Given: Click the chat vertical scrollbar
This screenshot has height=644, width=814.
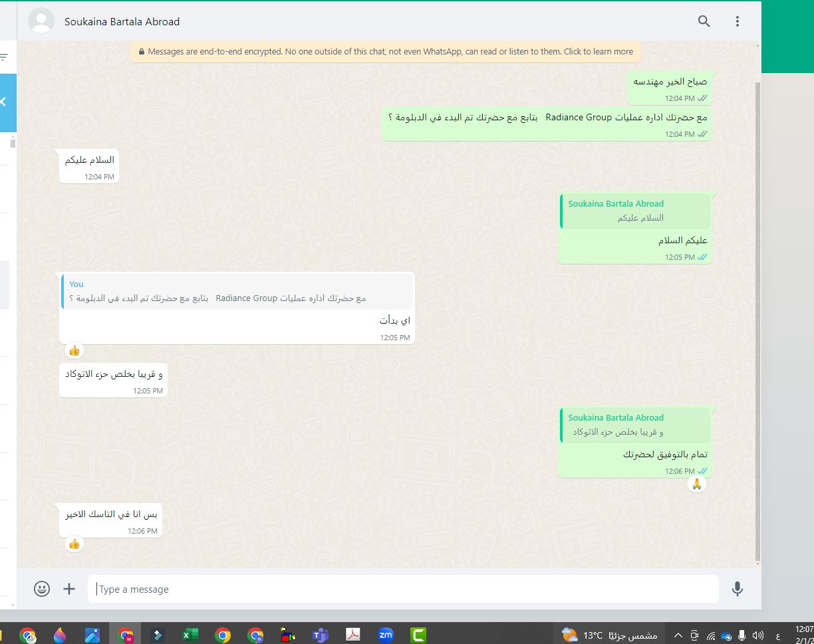Looking at the screenshot, I should pyautogui.click(x=757, y=322).
